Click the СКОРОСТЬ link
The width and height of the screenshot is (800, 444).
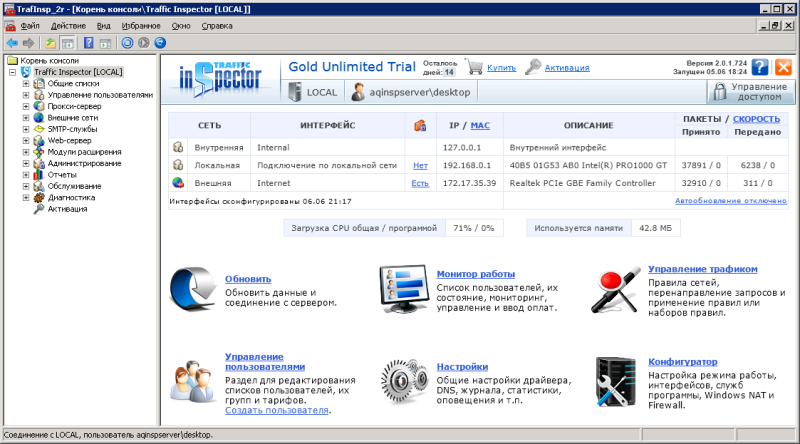pos(756,119)
